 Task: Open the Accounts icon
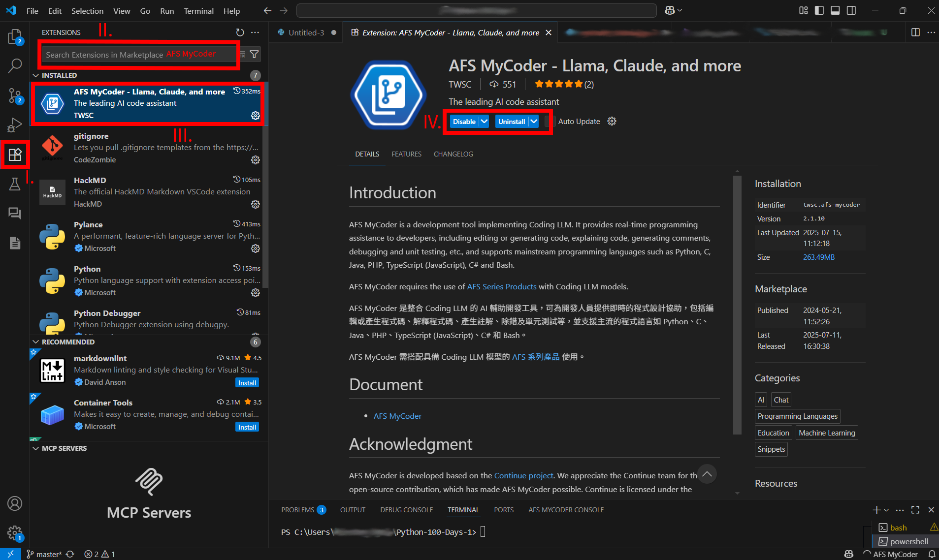[15, 504]
